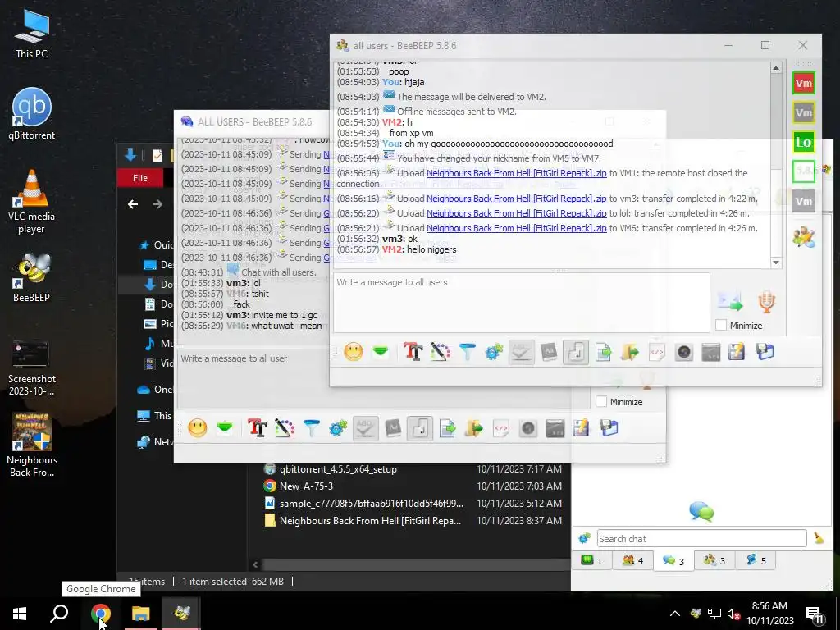Click gear icon left of Search chat
The image size is (840, 630).
point(584,538)
